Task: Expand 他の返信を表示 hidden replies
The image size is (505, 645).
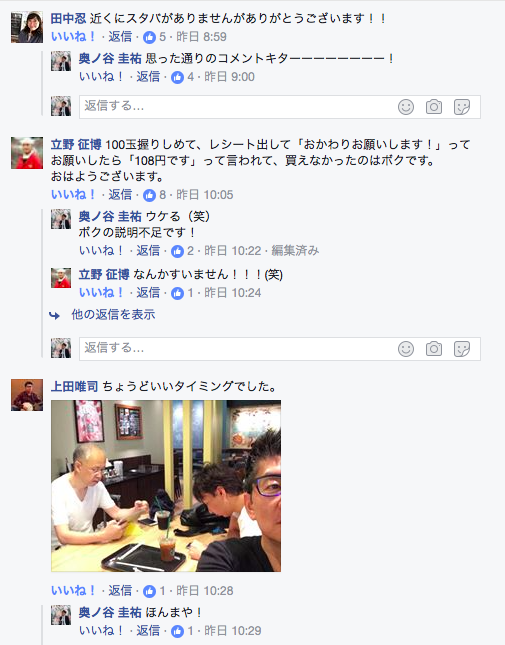Action: pyautogui.click(x=113, y=315)
